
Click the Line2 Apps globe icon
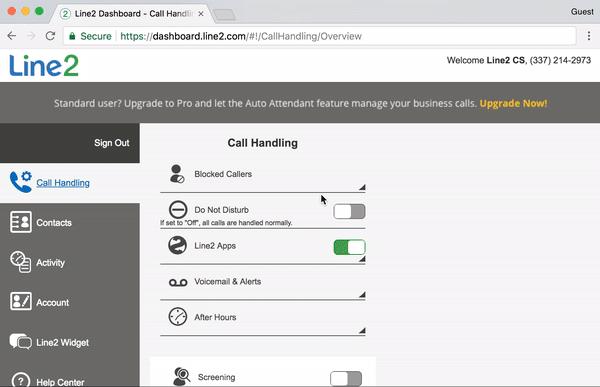tap(178, 245)
